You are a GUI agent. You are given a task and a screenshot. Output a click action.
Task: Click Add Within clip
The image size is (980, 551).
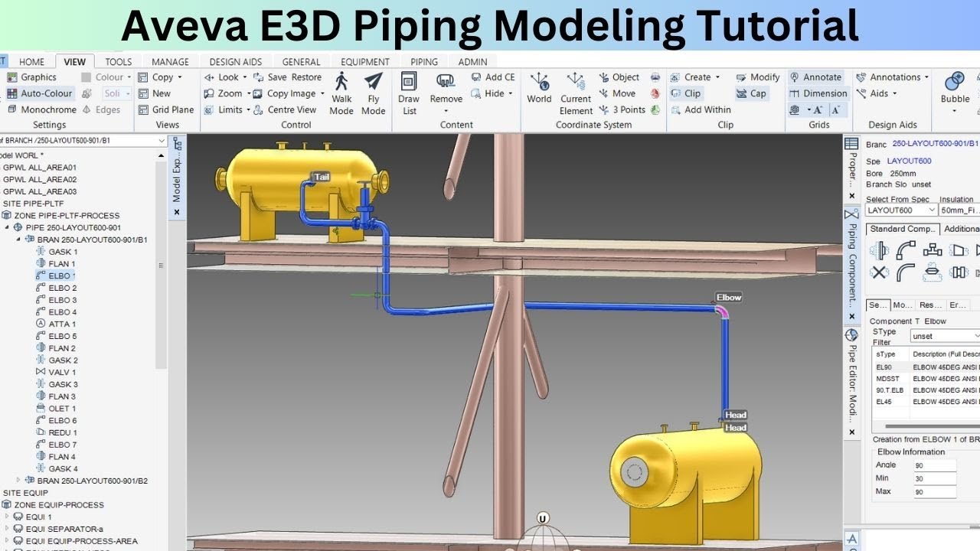(701, 109)
